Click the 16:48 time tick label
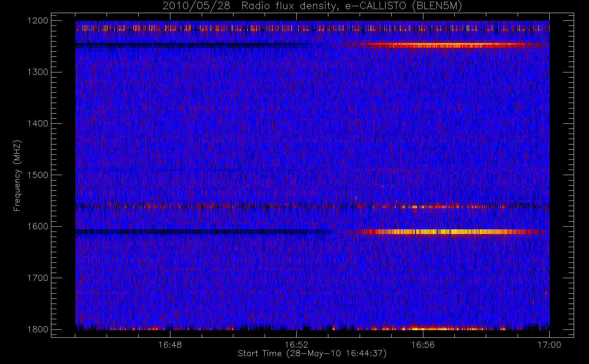The height and width of the screenshot is (364, 589). tap(170, 345)
